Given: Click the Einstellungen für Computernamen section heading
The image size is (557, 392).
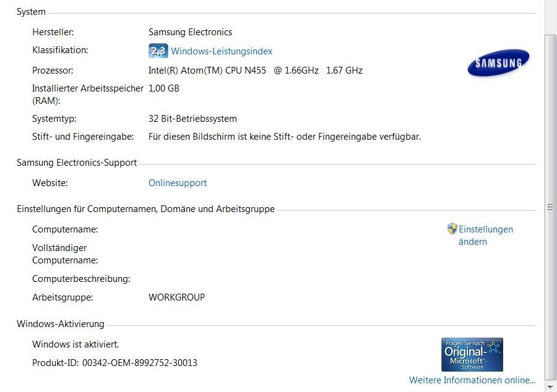Looking at the screenshot, I should [145, 209].
